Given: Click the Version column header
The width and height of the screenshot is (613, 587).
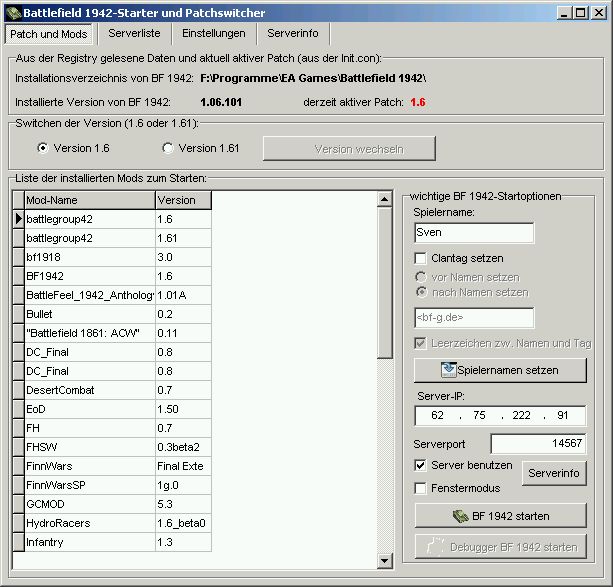Looking at the screenshot, I should click(183, 200).
